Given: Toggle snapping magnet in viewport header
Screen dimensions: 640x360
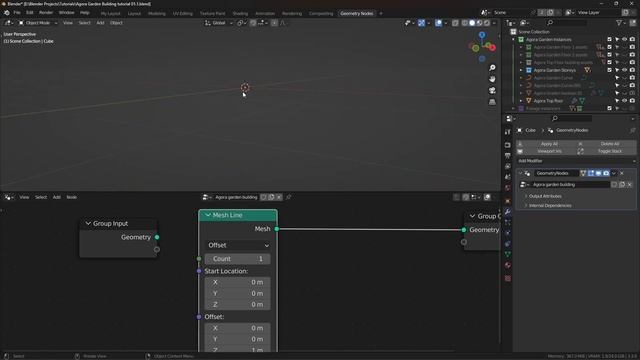Looking at the screenshot, I should point(253,23).
